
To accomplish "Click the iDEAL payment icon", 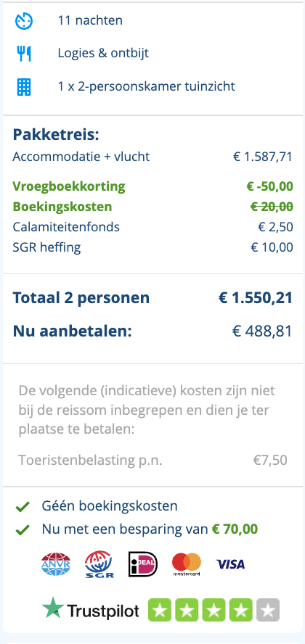I will (x=142, y=564).
